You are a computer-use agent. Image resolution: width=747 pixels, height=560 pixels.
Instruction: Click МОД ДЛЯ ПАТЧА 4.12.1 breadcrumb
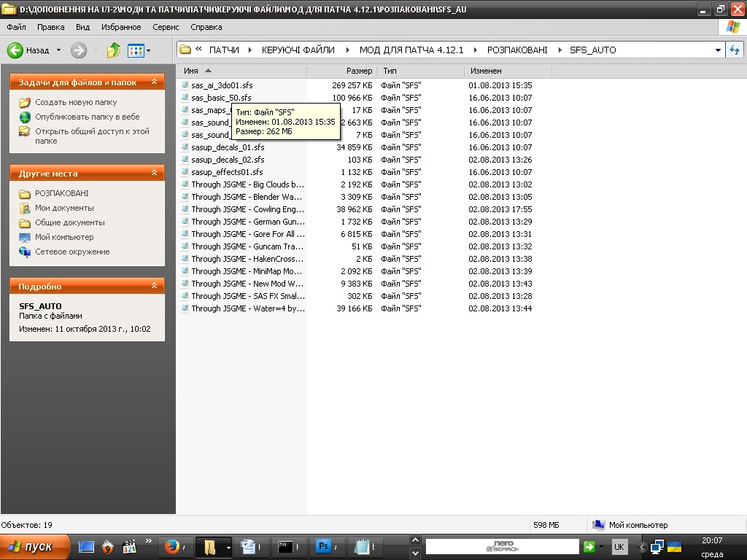[411, 50]
